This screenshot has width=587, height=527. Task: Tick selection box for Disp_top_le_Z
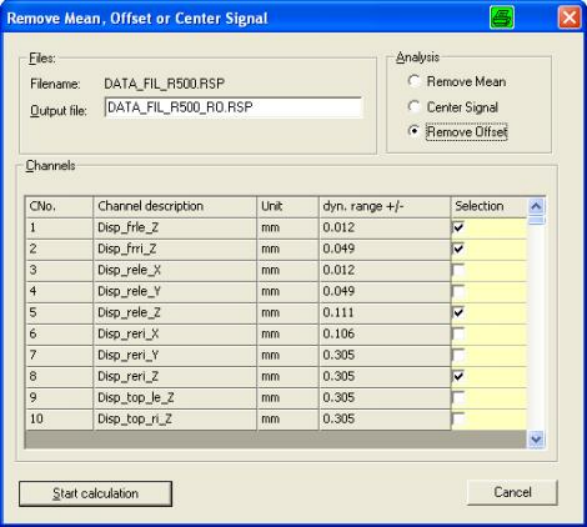point(458,397)
